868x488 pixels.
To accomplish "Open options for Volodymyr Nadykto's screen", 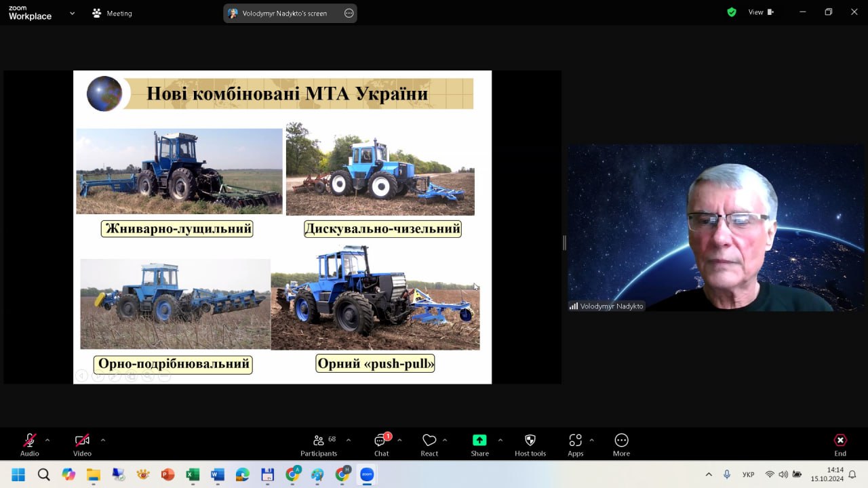I will click(349, 13).
